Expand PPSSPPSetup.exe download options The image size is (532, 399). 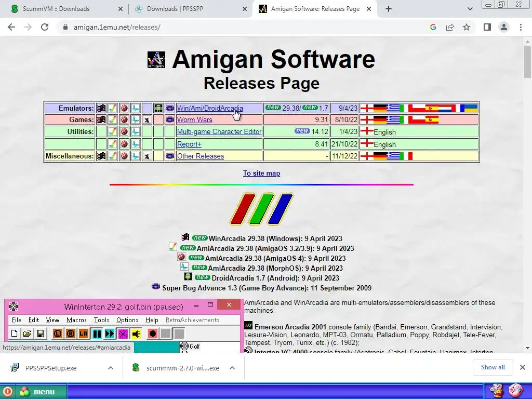pos(110,368)
